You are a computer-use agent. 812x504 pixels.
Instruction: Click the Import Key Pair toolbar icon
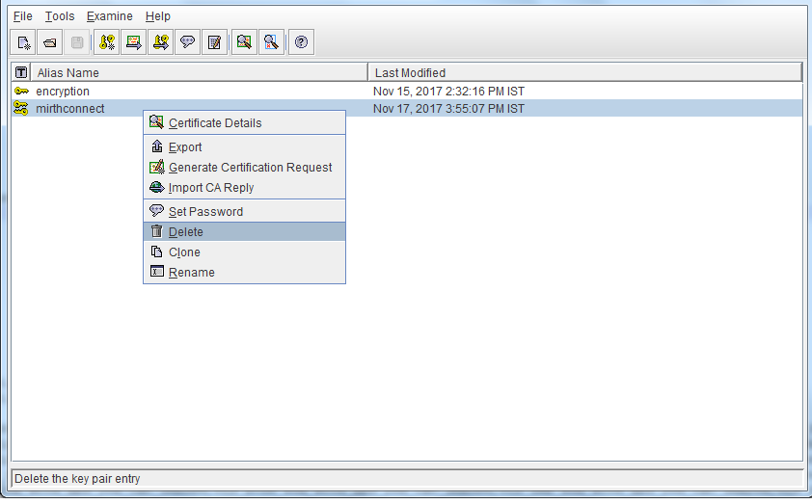(x=160, y=42)
